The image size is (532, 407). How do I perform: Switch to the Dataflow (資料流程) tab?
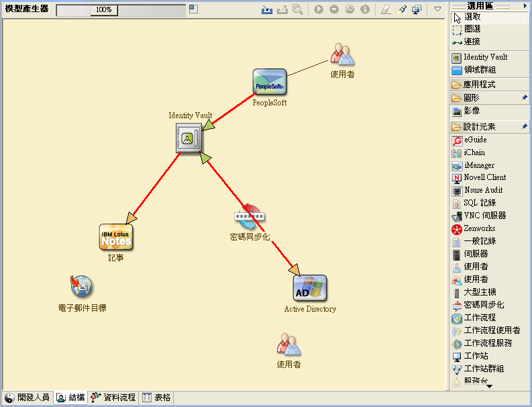[113, 398]
